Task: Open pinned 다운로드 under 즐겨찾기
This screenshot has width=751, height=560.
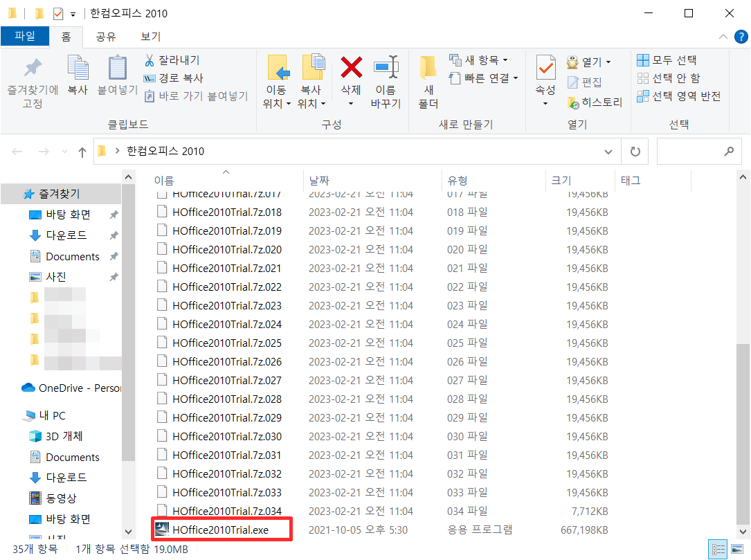Action: pyautogui.click(x=66, y=235)
